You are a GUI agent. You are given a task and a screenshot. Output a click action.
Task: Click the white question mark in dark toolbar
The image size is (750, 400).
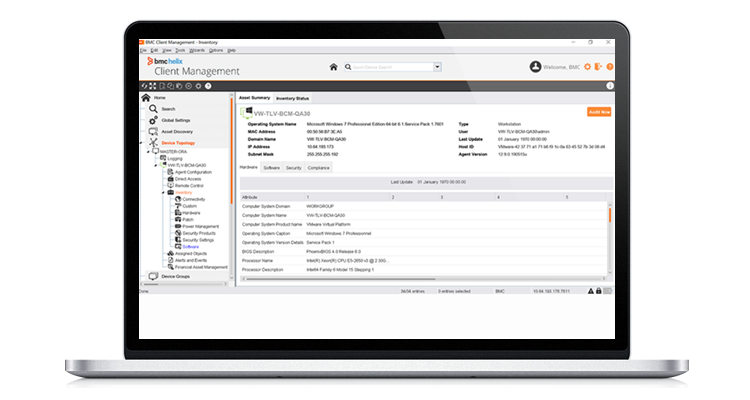point(208,86)
